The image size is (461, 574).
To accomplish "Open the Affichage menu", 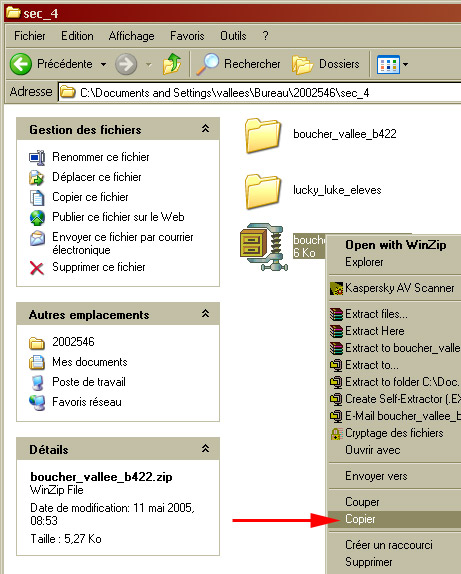I will point(131,36).
